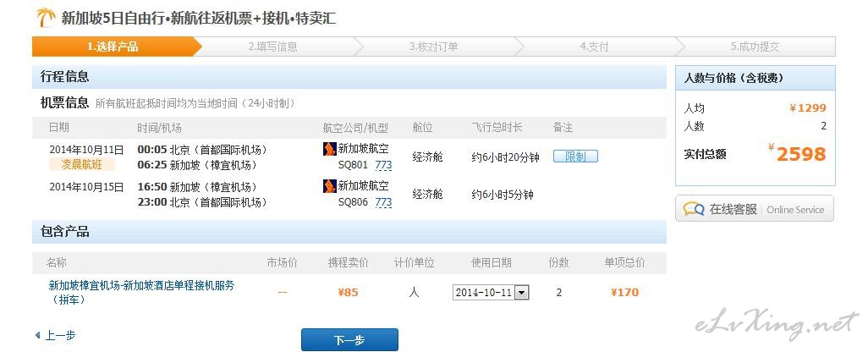Click the per-person price ¥1299
The height and width of the screenshot is (352, 868).
pos(808,108)
